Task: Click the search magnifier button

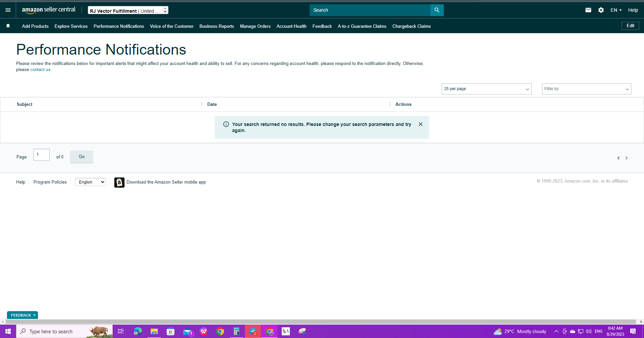Action: pos(437,10)
